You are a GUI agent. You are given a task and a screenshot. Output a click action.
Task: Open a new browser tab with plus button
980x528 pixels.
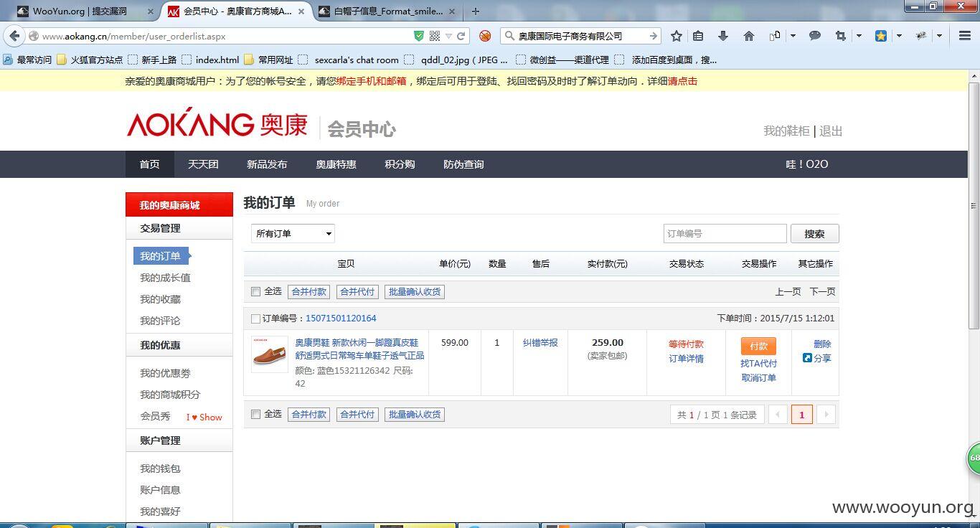pyautogui.click(x=475, y=11)
